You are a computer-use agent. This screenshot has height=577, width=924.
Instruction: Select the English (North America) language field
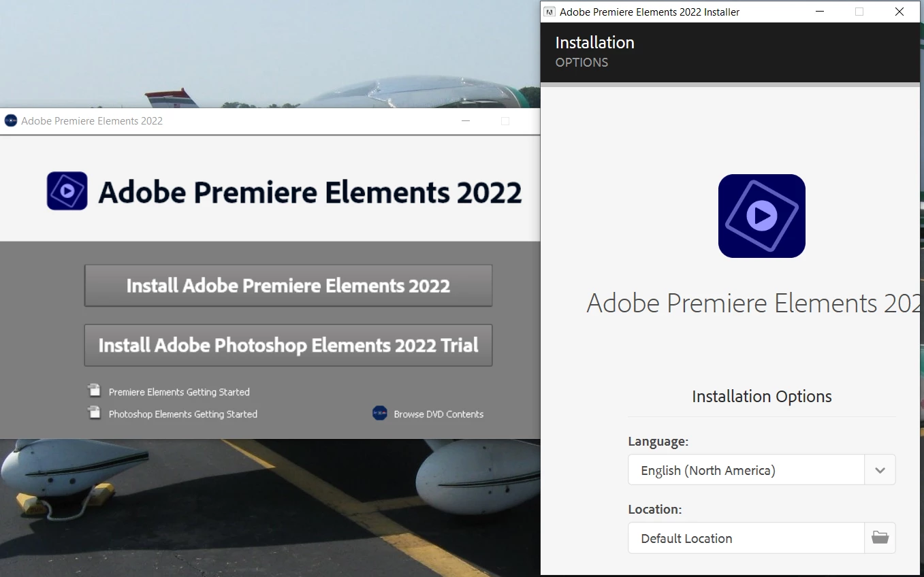(746, 470)
